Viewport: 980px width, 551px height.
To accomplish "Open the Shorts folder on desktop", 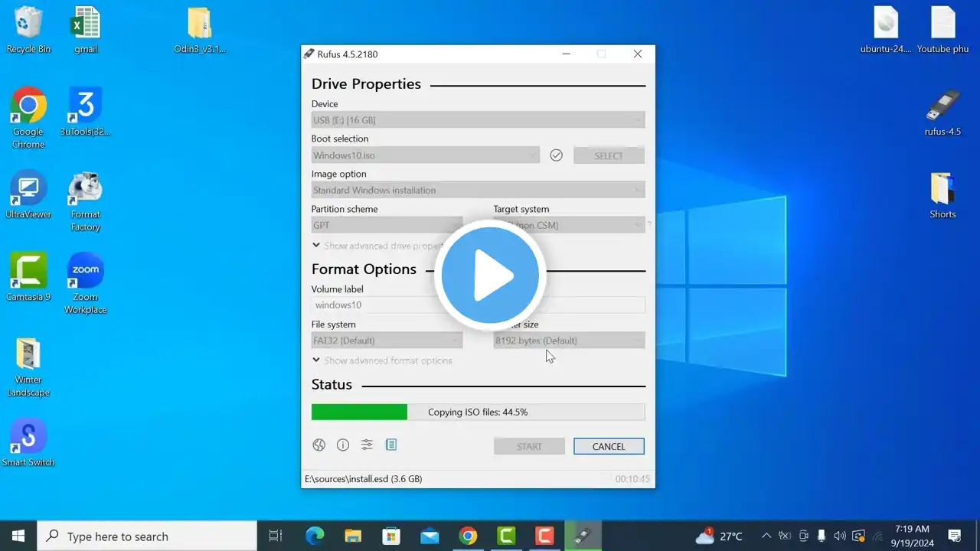I will point(943,195).
